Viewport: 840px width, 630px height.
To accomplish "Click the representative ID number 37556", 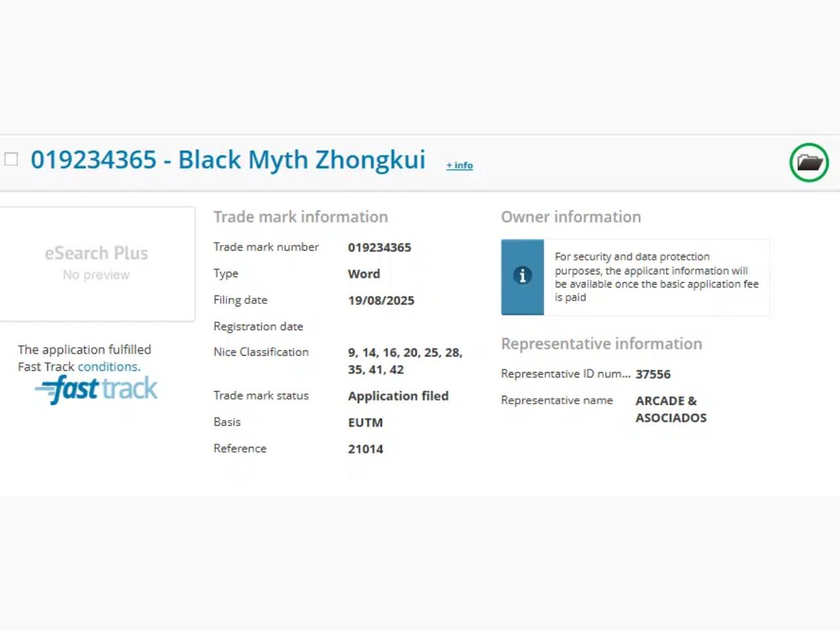I will [x=653, y=374].
